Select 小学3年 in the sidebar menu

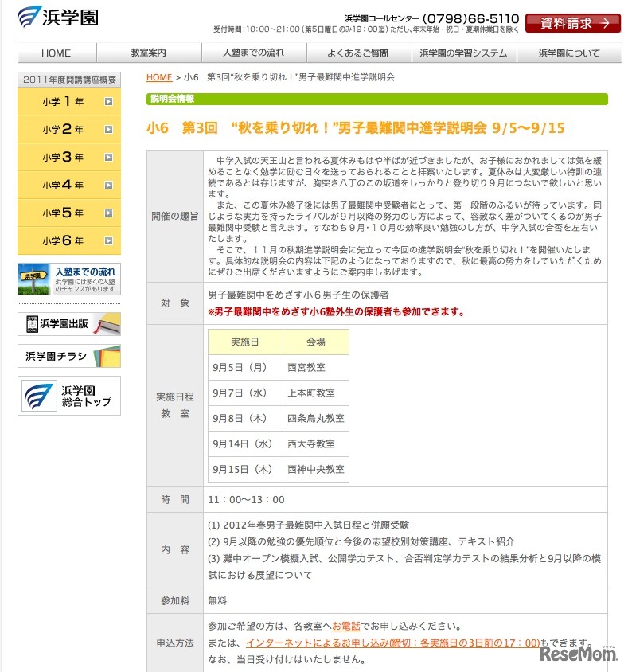pyautogui.click(x=69, y=158)
